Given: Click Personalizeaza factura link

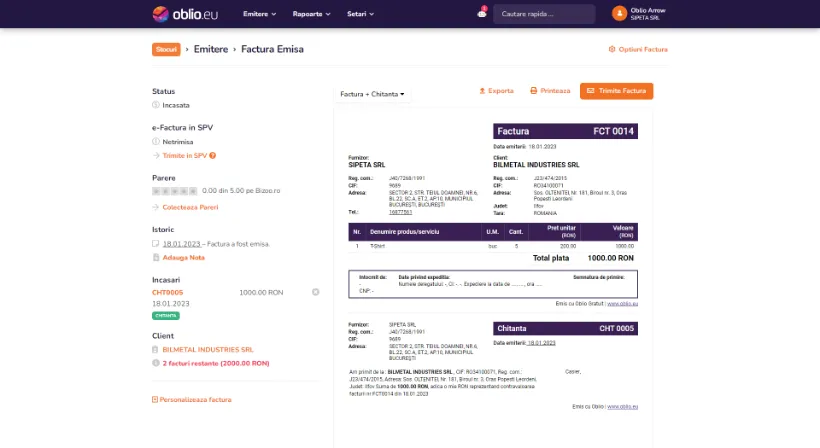Looking at the screenshot, I should pyautogui.click(x=196, y=400).
